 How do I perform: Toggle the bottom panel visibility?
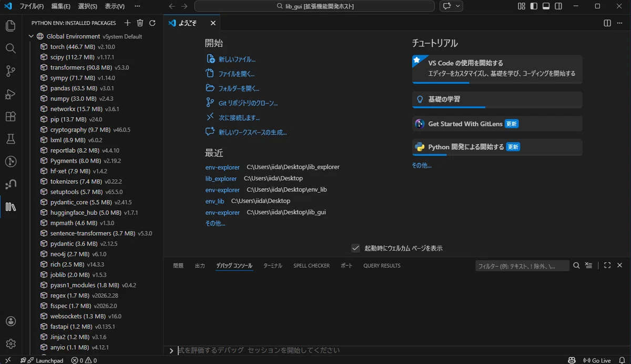tap(546, 6)
